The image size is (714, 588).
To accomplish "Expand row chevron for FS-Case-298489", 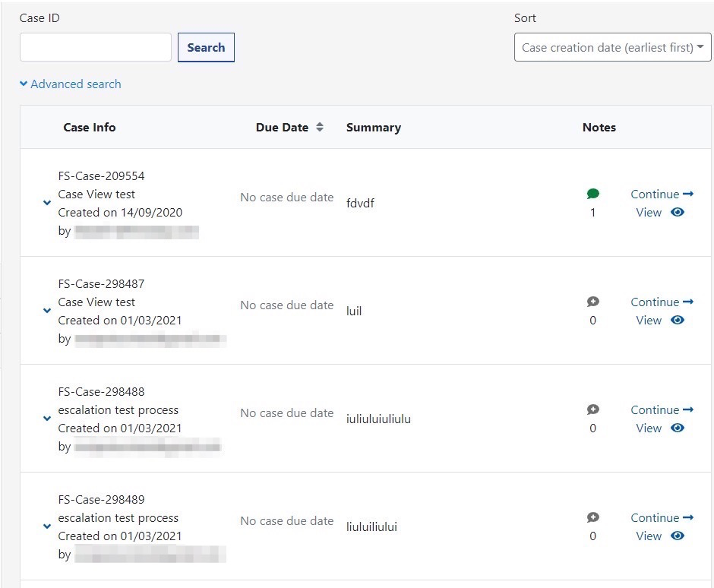I will [x=47, y=527].
